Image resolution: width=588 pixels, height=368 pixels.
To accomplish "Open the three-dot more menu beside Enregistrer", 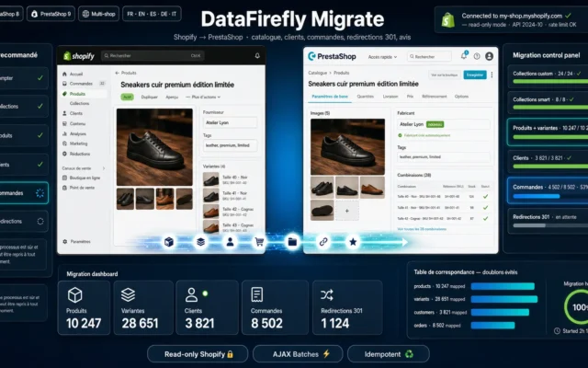I will coord(492,75).
